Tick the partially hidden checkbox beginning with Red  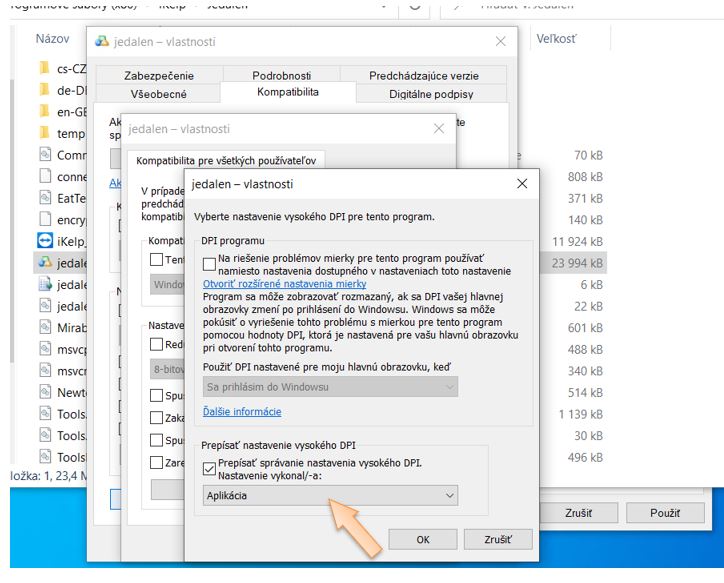pyautogui.click(x=156, y=344)
